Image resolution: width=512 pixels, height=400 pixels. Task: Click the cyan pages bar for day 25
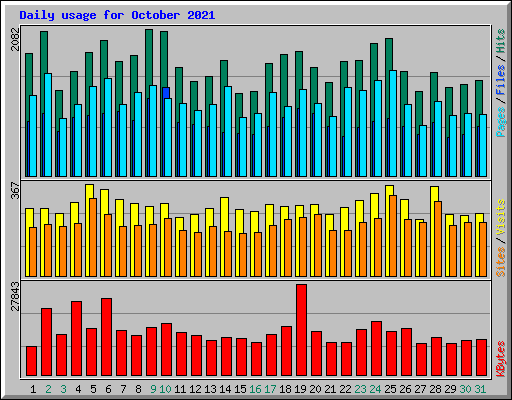click(x=393, y=123)
